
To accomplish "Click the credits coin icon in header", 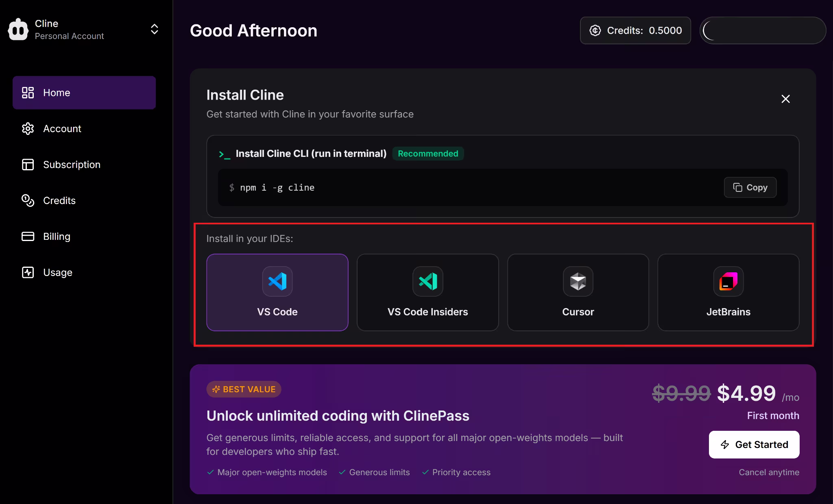I will pos(595,30).
